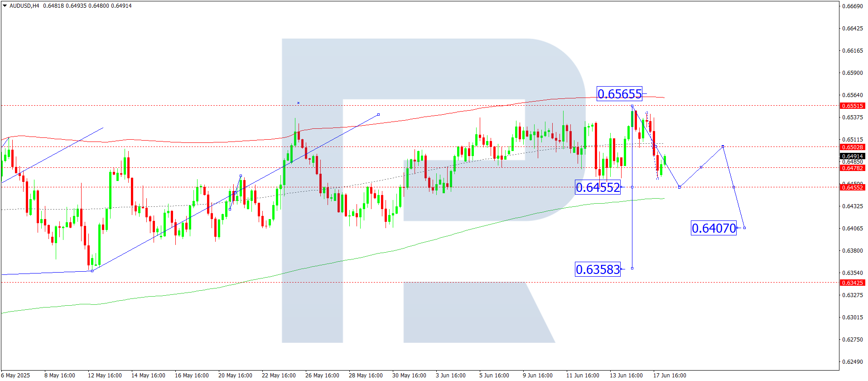868x381 pixels.
Task: Click the 0.64070 forecast price label
Action: tap(714, 228)
